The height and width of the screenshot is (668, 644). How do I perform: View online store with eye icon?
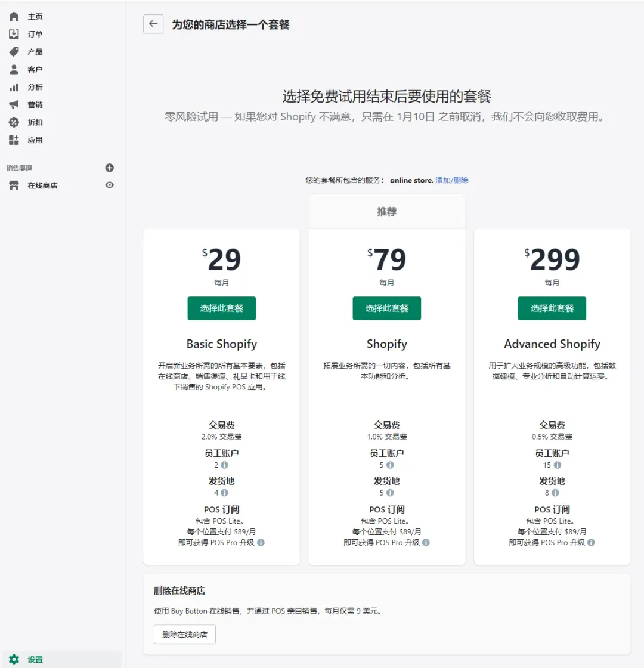point(110,185)
